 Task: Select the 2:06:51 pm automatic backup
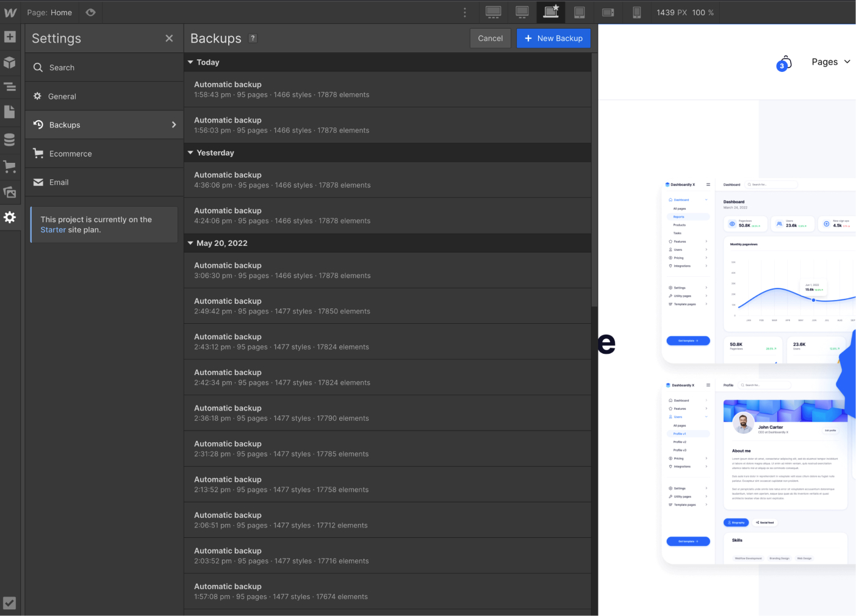387,520
